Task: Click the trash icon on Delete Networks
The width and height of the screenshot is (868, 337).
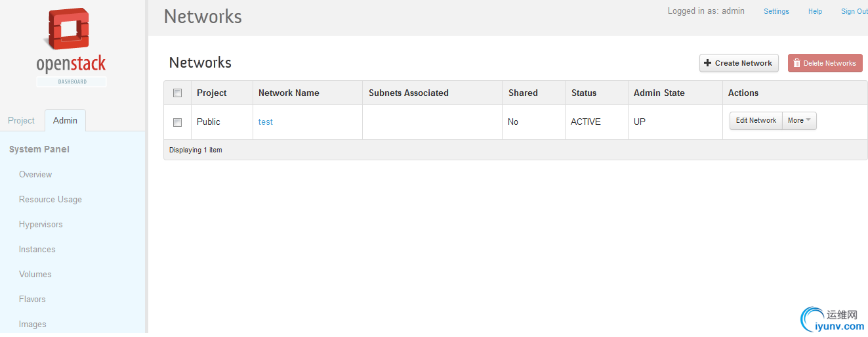Action: (x=796, y=63)
